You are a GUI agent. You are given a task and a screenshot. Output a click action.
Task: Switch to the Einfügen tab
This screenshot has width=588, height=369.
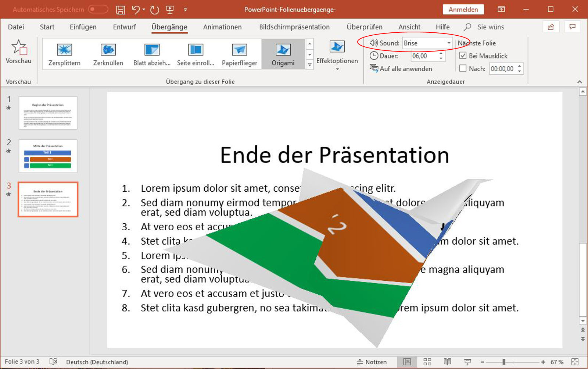click(83, 27)
